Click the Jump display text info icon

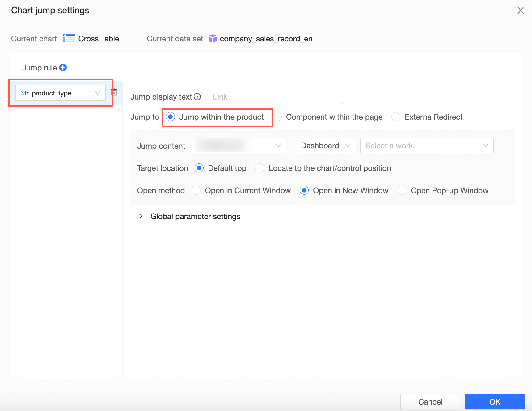[197, 97]
